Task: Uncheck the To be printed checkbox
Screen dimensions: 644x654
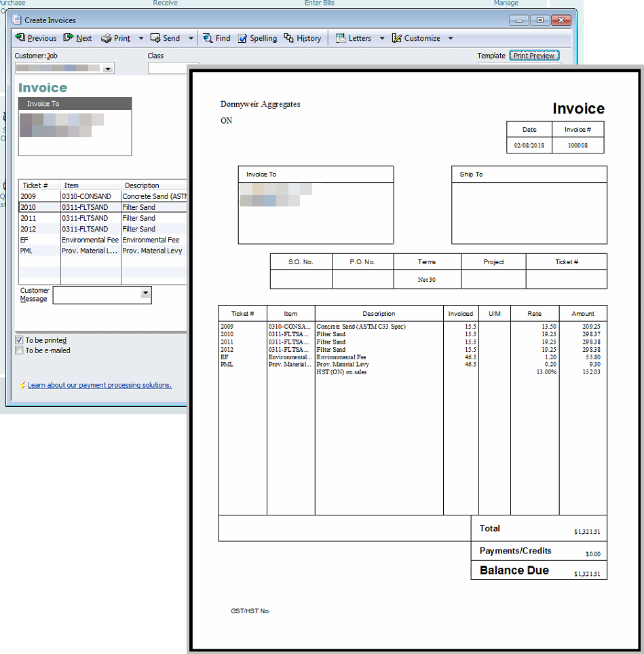Action: click(19, 340)
